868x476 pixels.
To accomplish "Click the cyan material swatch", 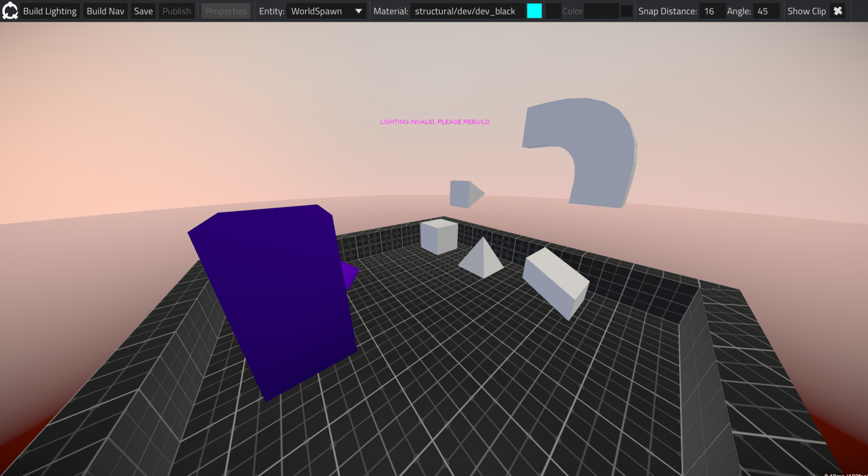I will coord(534,11).
